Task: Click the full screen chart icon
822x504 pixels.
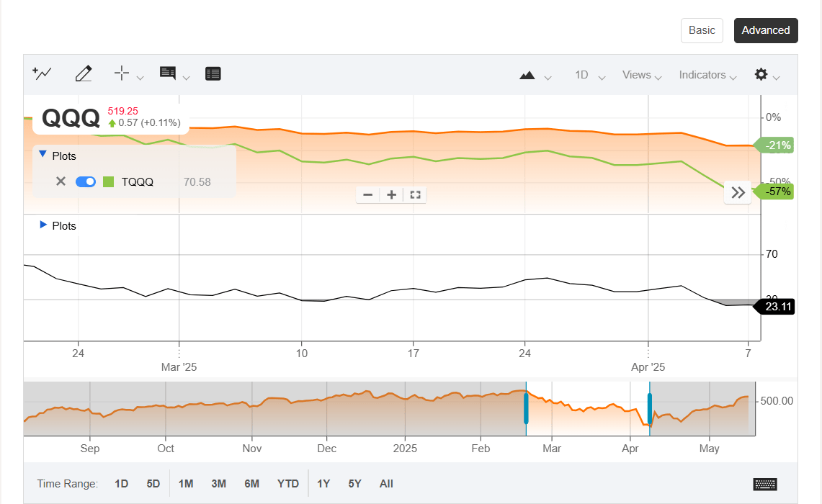Action: [415, 195]
